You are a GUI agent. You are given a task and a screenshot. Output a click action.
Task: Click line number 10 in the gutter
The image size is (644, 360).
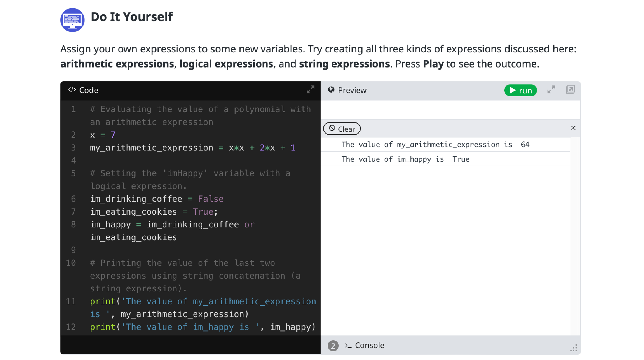click(x=71, y=263)
